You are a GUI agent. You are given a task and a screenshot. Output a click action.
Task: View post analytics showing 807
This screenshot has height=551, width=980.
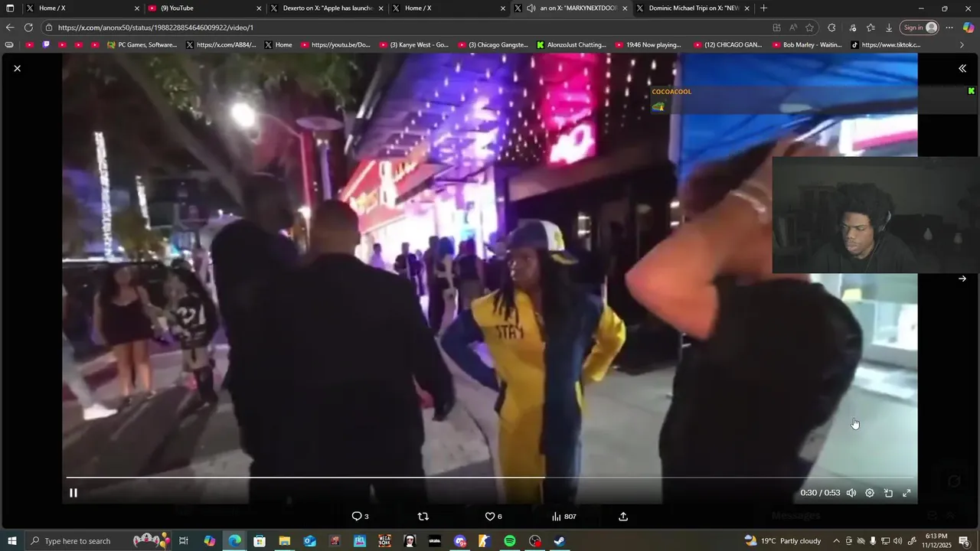coord(563,517)
